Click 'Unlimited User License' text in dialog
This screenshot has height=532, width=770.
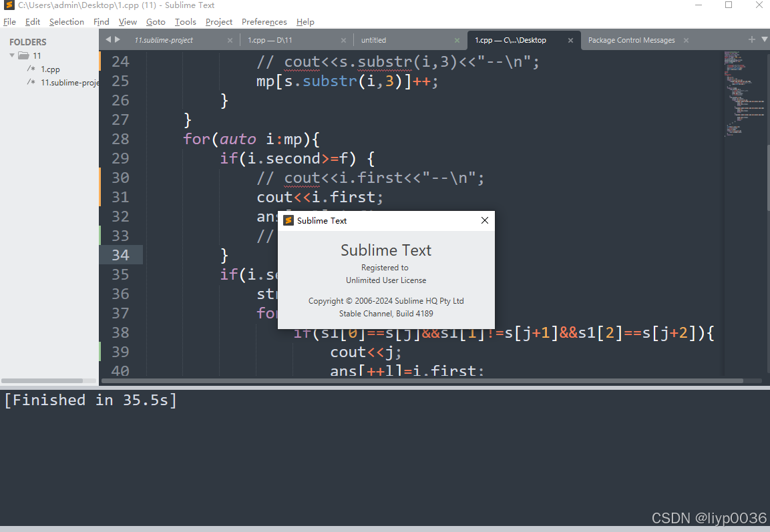(386, 280)
